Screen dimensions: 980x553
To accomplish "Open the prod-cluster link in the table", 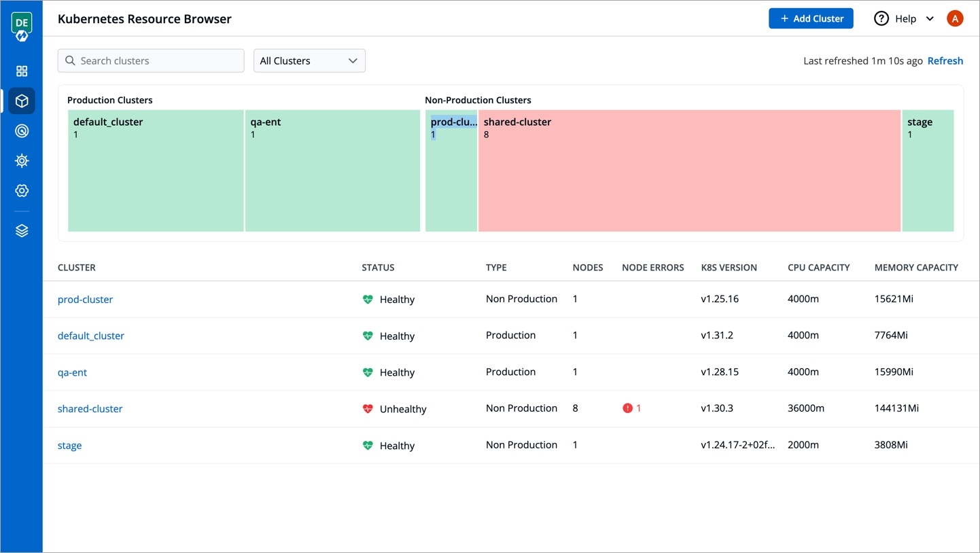I will tap(85, 300).
